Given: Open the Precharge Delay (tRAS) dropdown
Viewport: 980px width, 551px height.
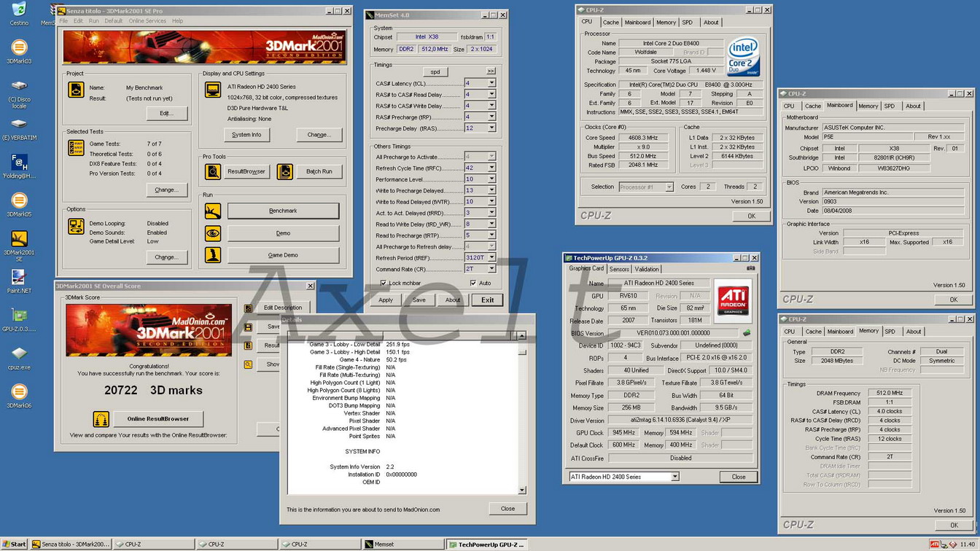Looking at the screenshot, I should tap(491, 128).
